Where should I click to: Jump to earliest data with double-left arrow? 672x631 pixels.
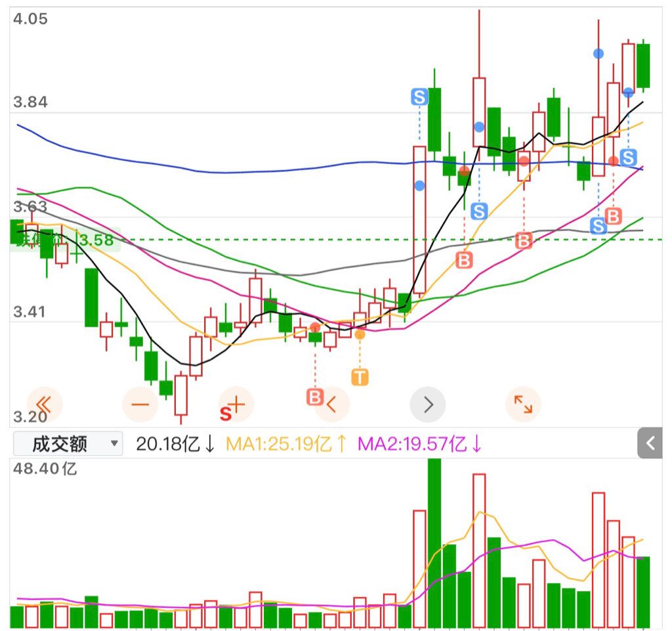point(45,404)
